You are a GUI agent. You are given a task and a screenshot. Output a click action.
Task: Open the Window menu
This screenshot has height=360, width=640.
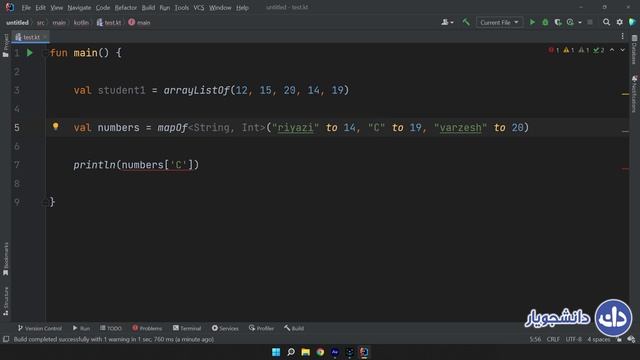[x=220, y=8]
